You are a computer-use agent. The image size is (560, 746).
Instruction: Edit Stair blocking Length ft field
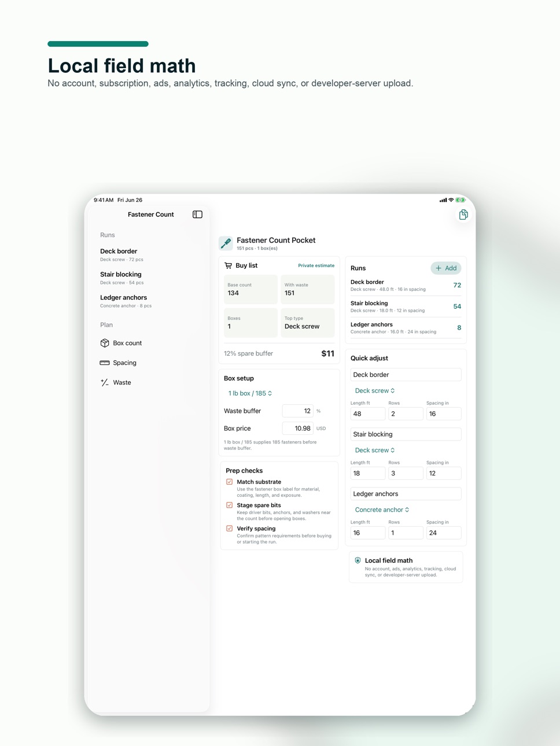(x=367, y=473)
